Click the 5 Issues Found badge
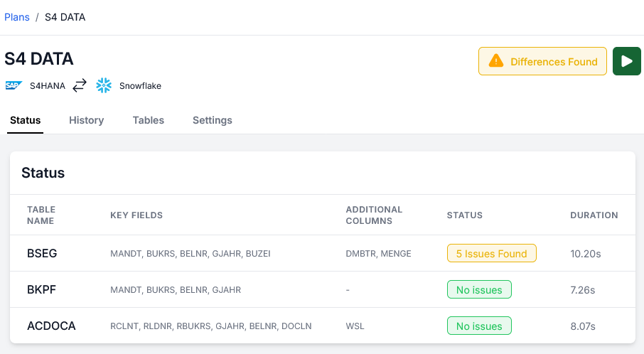 pos(491,254)
